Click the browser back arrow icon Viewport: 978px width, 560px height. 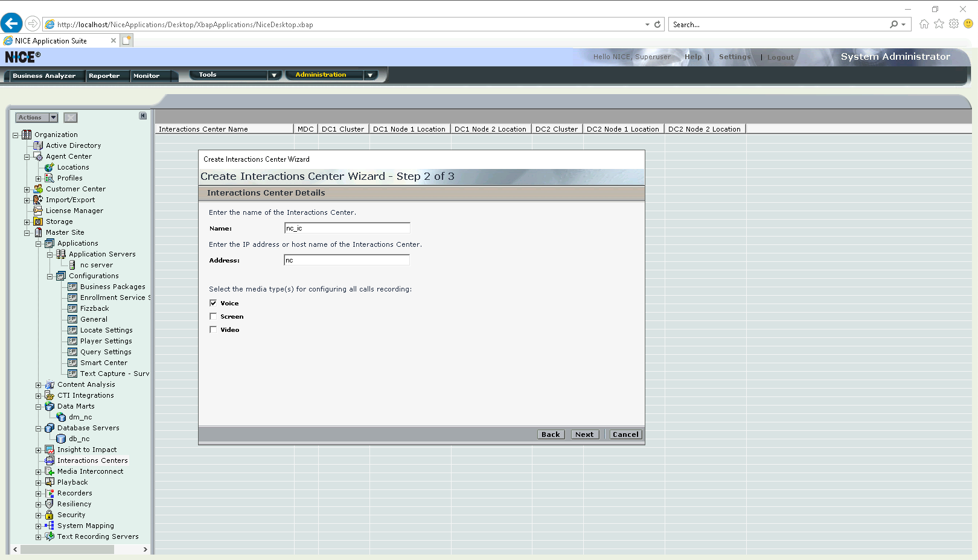pyautogui.click(x=11, y=24)
